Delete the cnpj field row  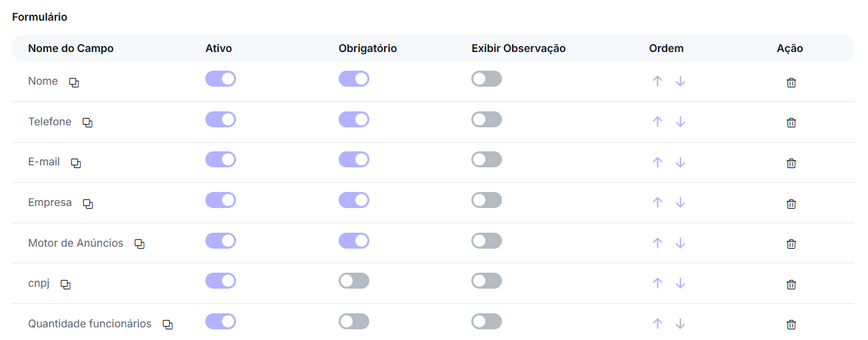(791, 285)
